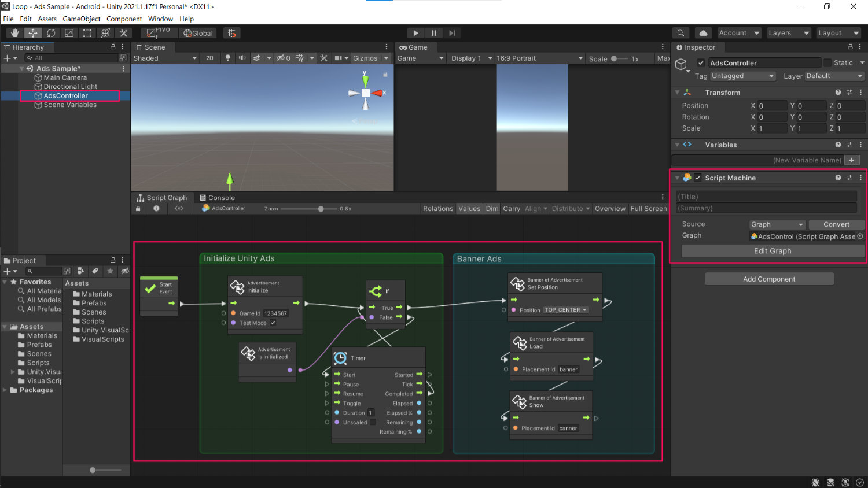Disable the Script Machine component checkbox

coord(698,178)
